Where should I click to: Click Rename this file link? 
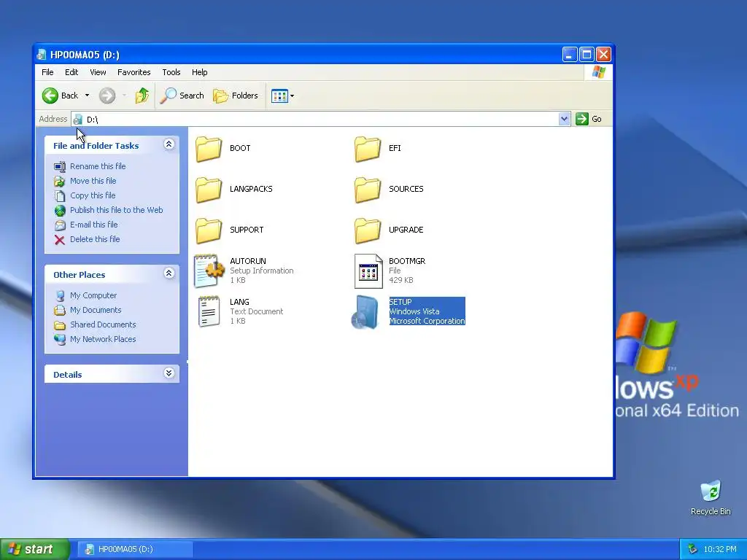pos(98,166)
